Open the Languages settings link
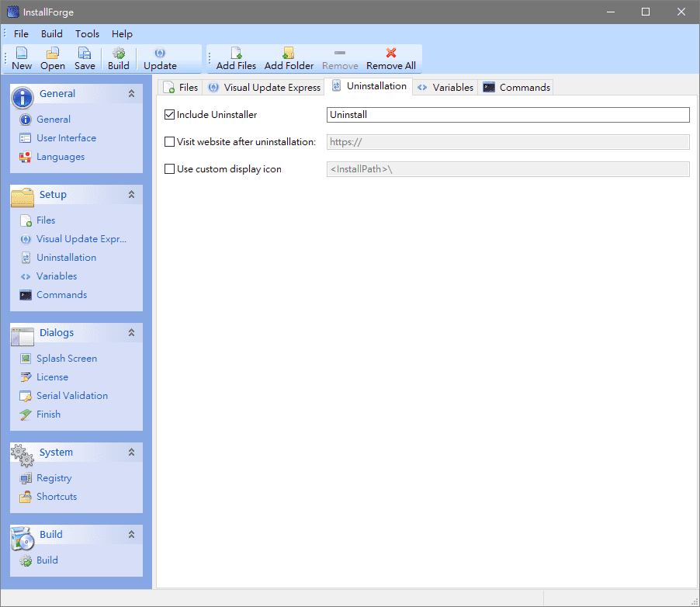The image size is (700, 607). (61, 157)
